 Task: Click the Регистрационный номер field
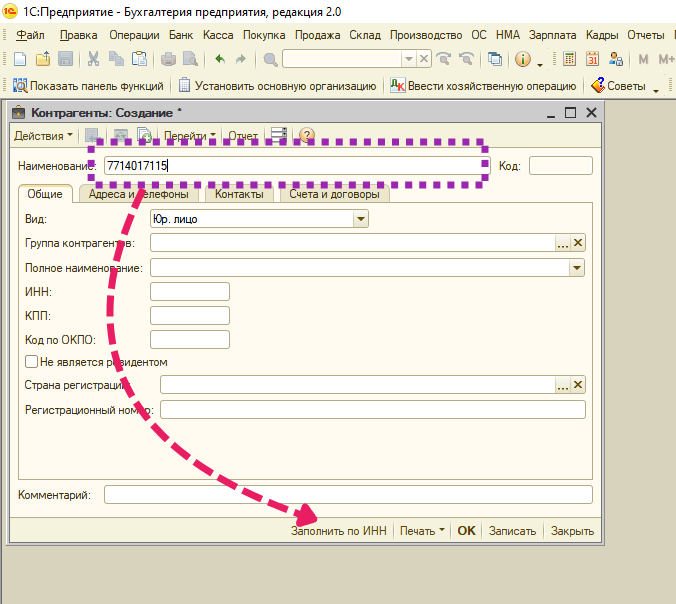pos(373,410)
